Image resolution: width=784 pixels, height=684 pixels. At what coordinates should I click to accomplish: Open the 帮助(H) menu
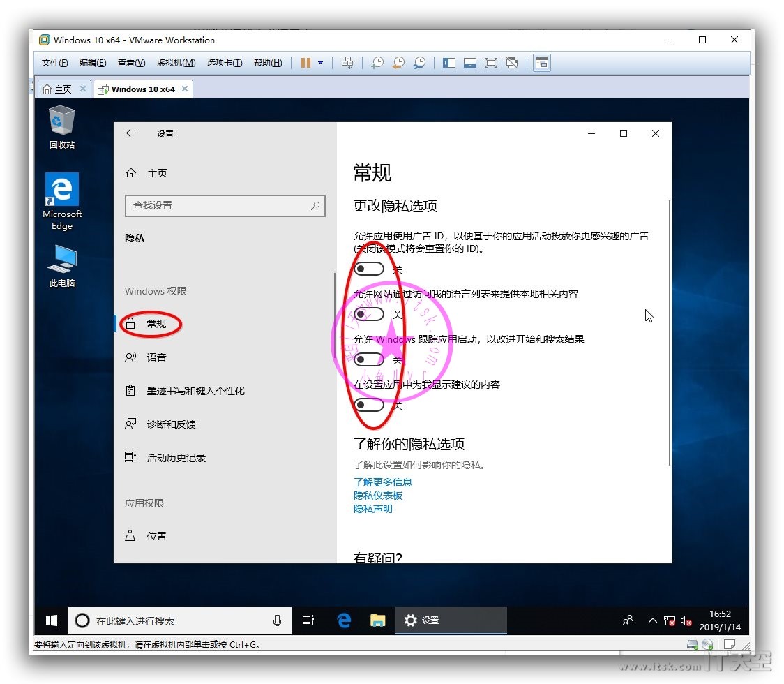pos(268,63)
